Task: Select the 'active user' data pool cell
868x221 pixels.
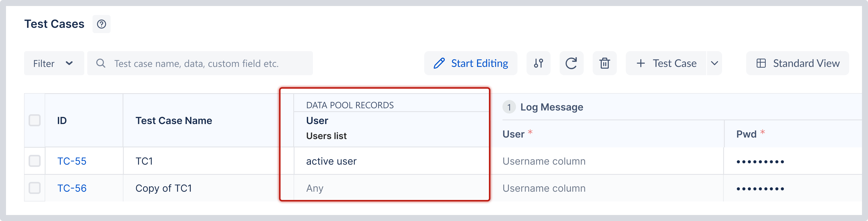Action: 392,161
